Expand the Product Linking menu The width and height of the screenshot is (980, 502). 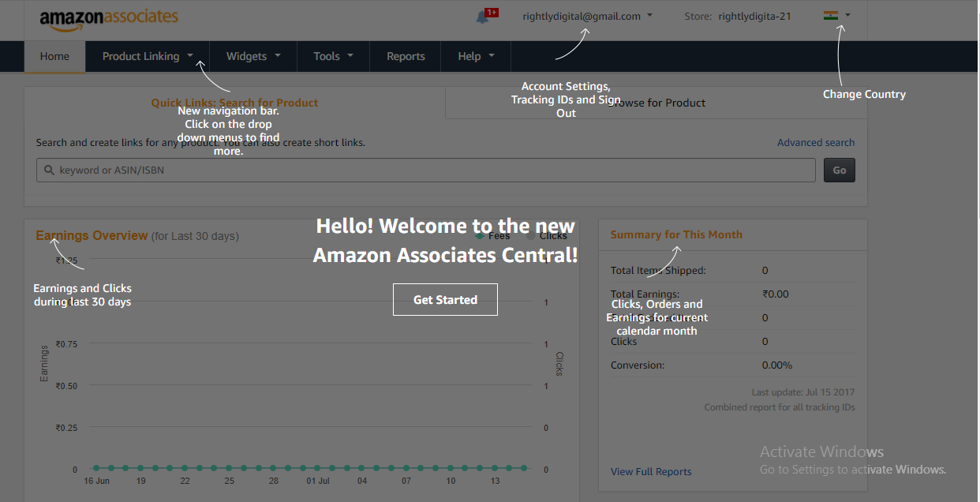[x=148, y=56]
